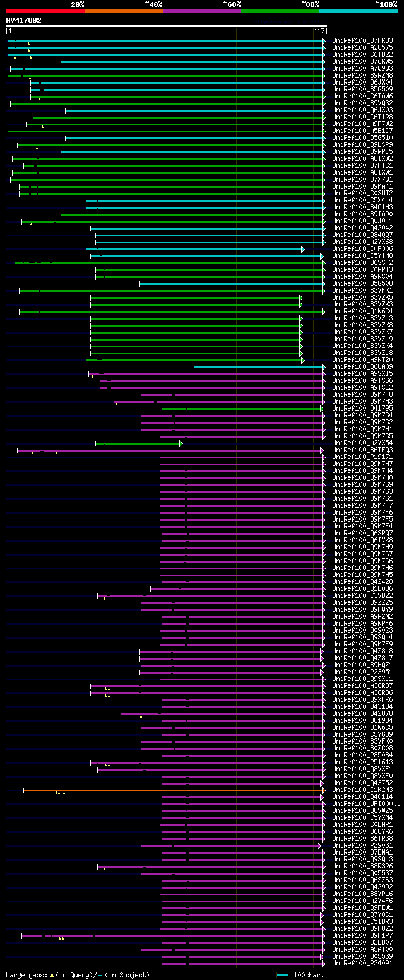The image size is (404, 980).
Task: Go to UniRef100_P51613 entry
Action: (x=362, y=762)
